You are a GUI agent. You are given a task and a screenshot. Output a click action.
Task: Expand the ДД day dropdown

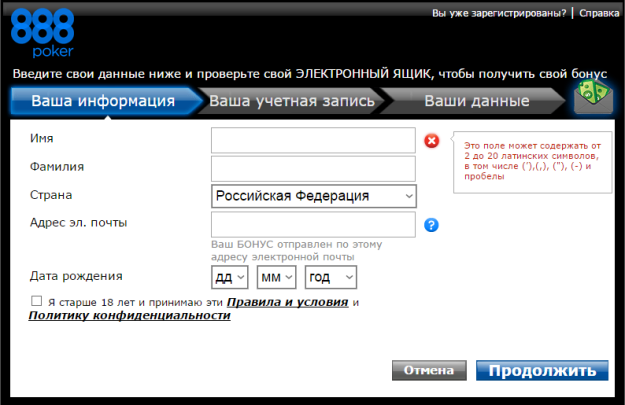pos(230,277)
